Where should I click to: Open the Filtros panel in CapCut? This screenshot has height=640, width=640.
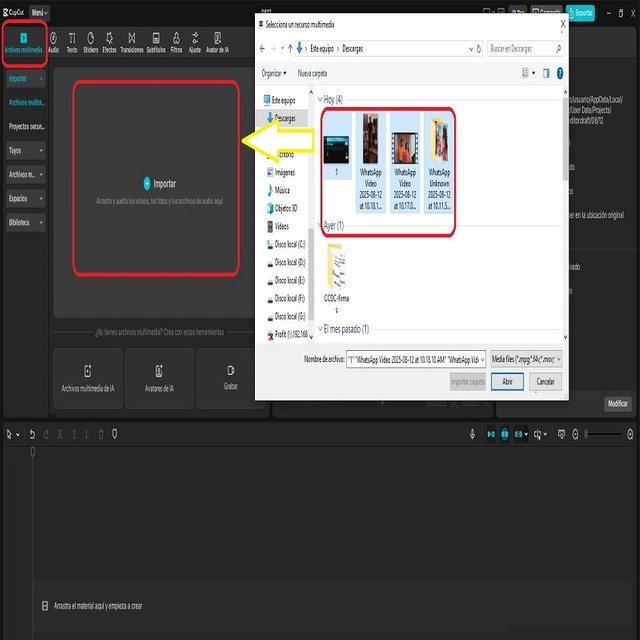176,44
